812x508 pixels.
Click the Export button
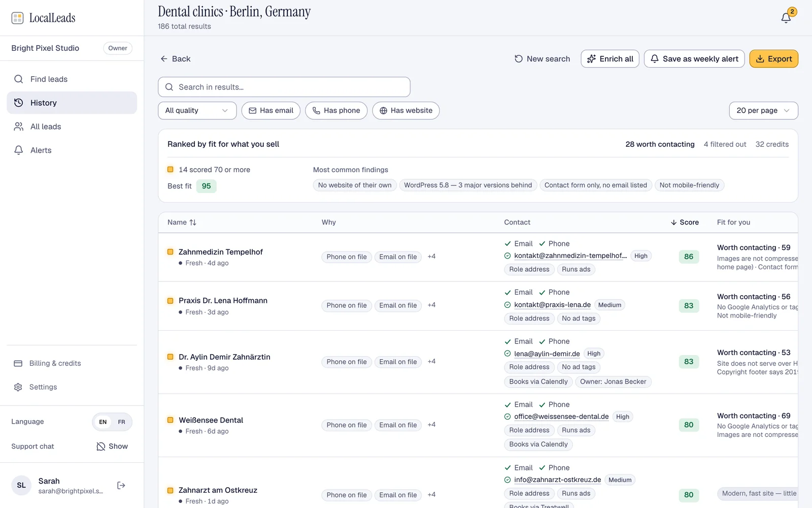point(774,59)
